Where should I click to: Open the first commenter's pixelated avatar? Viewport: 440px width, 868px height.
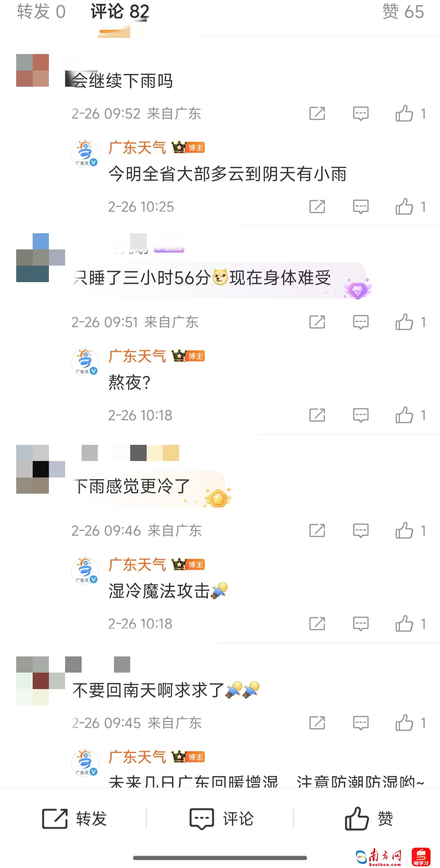[x=32, y=71]
